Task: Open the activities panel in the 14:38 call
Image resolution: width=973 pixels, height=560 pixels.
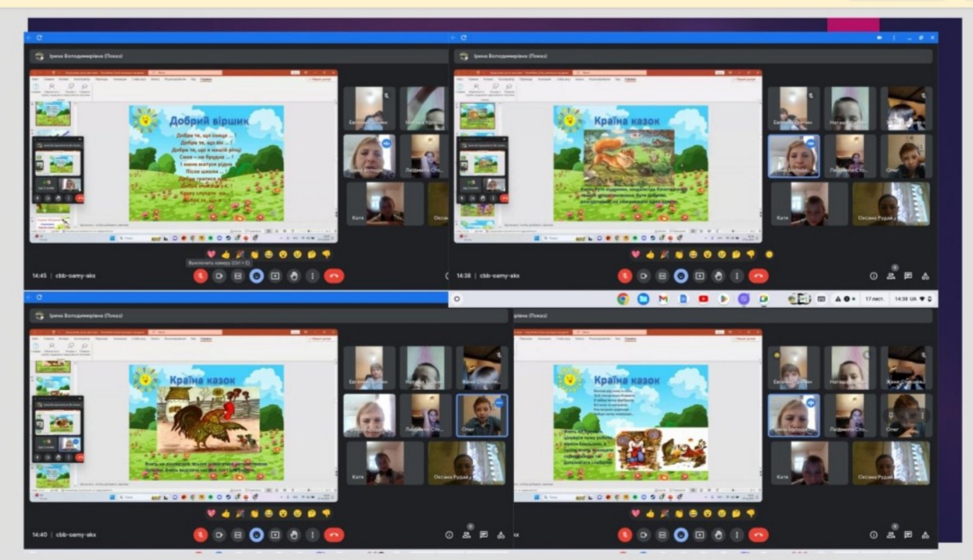Action: pyautogui.click(x=926, y=276)
